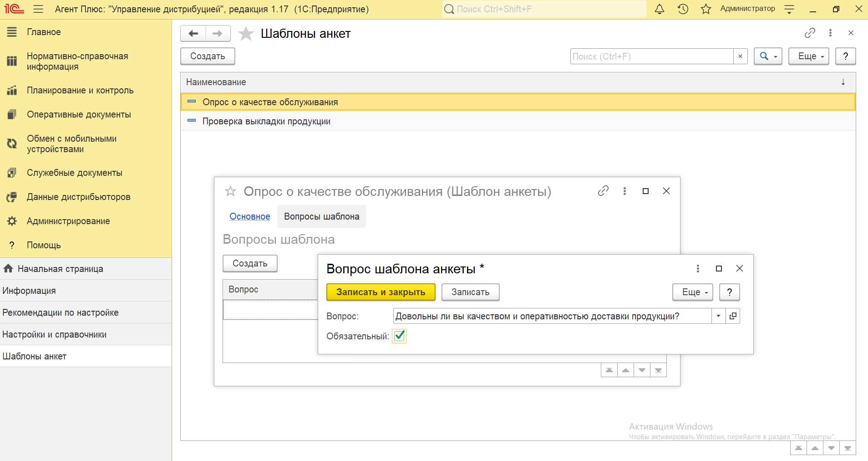Focus the global search Ctrl+Shift+F field
The image size is (868, 461).
[544, 9]
